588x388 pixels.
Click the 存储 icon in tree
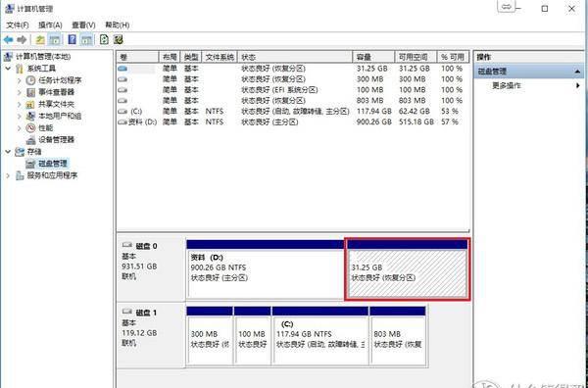click(x=20, y=152)
